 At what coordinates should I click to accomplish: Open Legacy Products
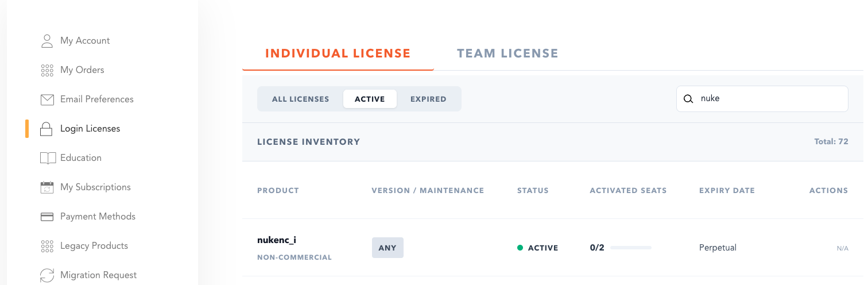(94, 246)
